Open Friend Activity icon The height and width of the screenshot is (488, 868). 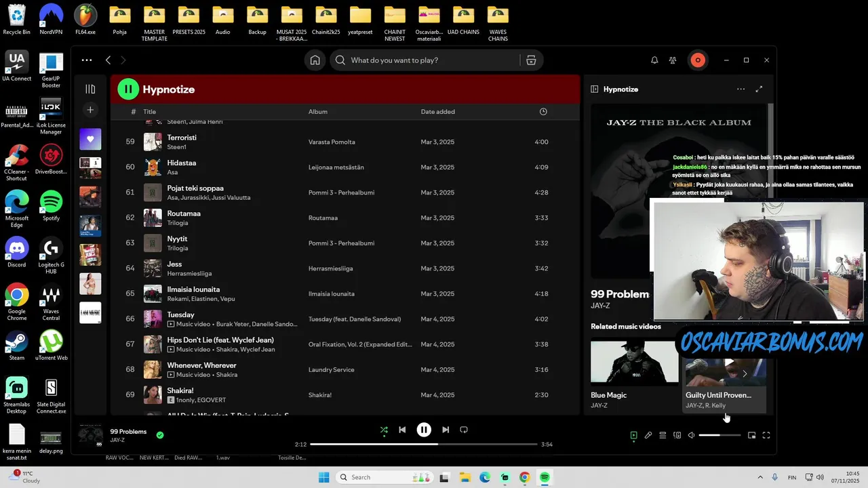click(673, 60)
